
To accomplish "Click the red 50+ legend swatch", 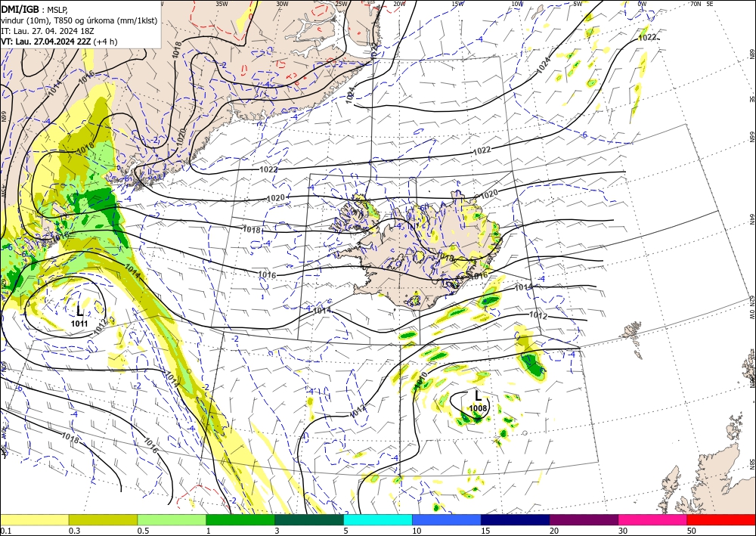I will click(721, 519).
